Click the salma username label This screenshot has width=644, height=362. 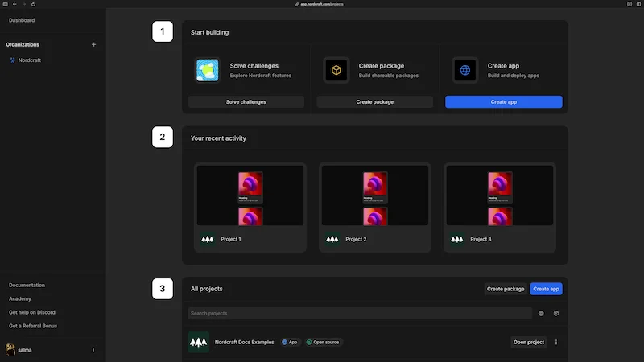click(x=25, y=350)
